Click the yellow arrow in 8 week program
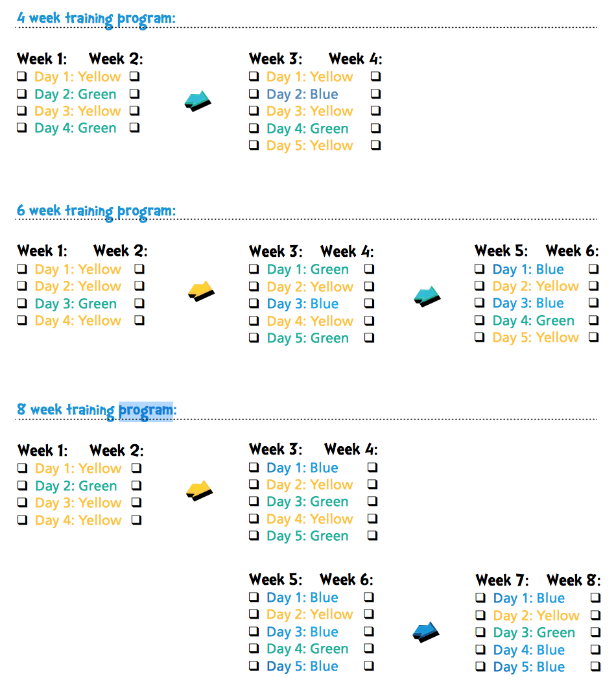The image size is (616, 690). tap(199, 490)
